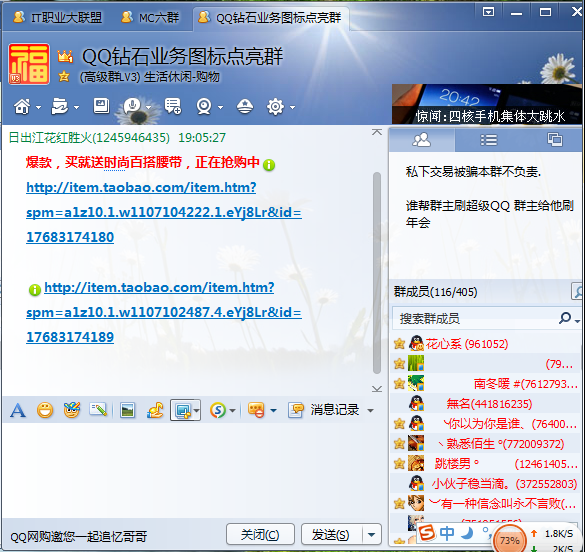Screen dimensions: 585x552
Task: Jump to top of chat with up arrow
Action: click(377, 132)
